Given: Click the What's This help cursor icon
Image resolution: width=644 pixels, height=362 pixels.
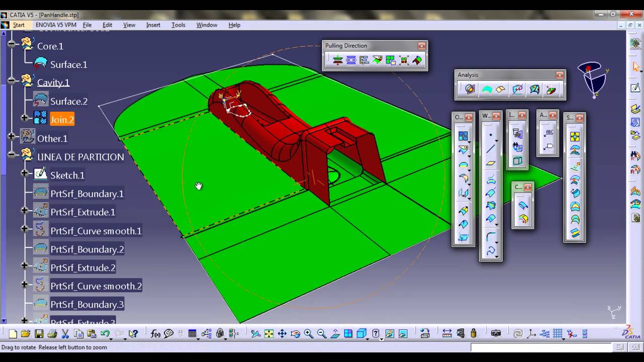Looking at the screenshot, I should 133,333.
